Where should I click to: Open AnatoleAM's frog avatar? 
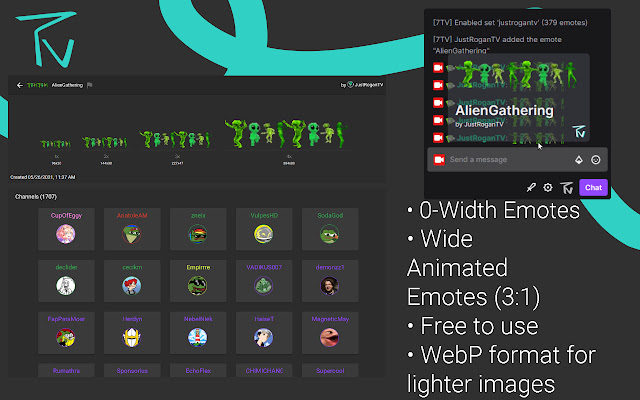[131, 234]
